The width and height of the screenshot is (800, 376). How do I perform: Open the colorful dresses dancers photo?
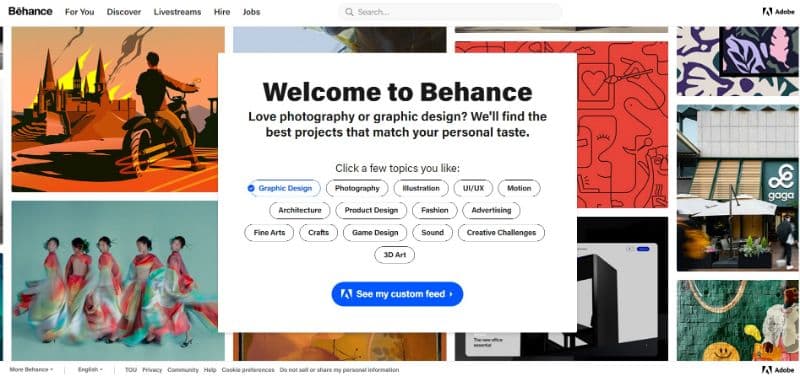point(118,281)
